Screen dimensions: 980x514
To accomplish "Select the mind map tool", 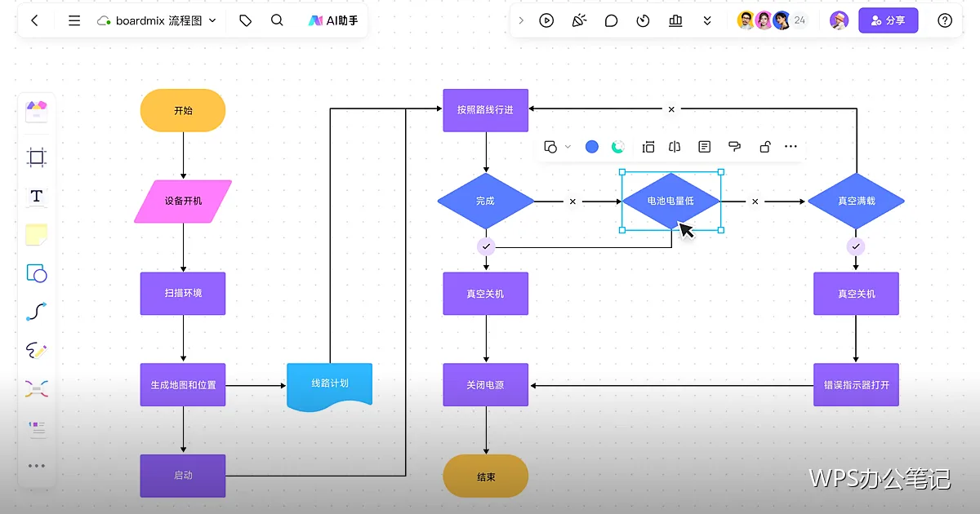I will point(37,389).
